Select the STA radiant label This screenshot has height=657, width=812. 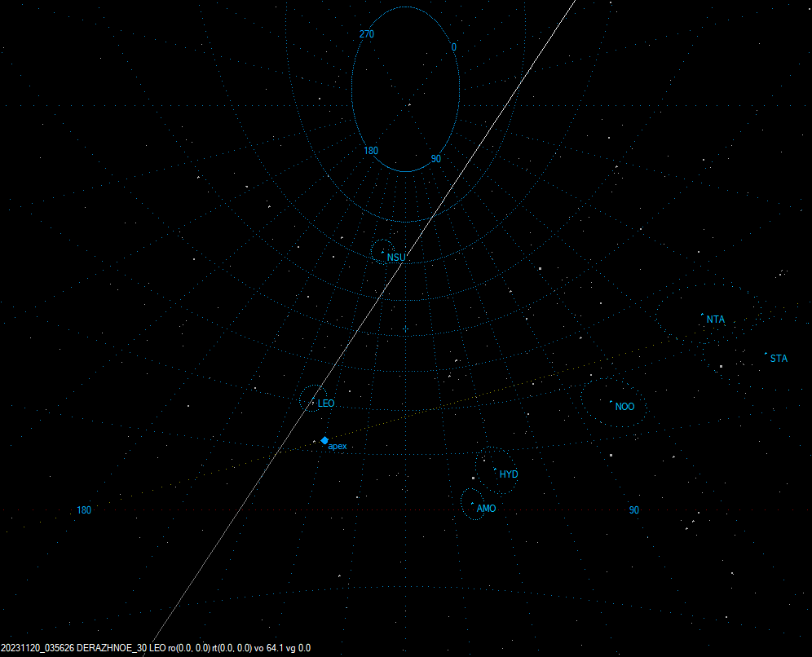pyautogui.click(x=779, y=359)
